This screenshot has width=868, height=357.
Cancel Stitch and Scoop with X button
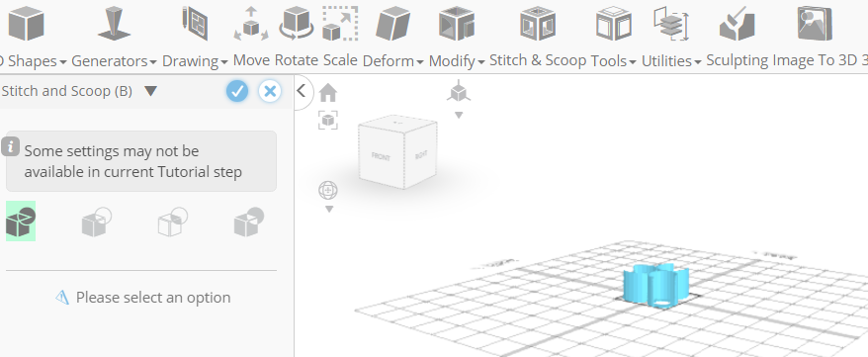click(x=270, y=91)
